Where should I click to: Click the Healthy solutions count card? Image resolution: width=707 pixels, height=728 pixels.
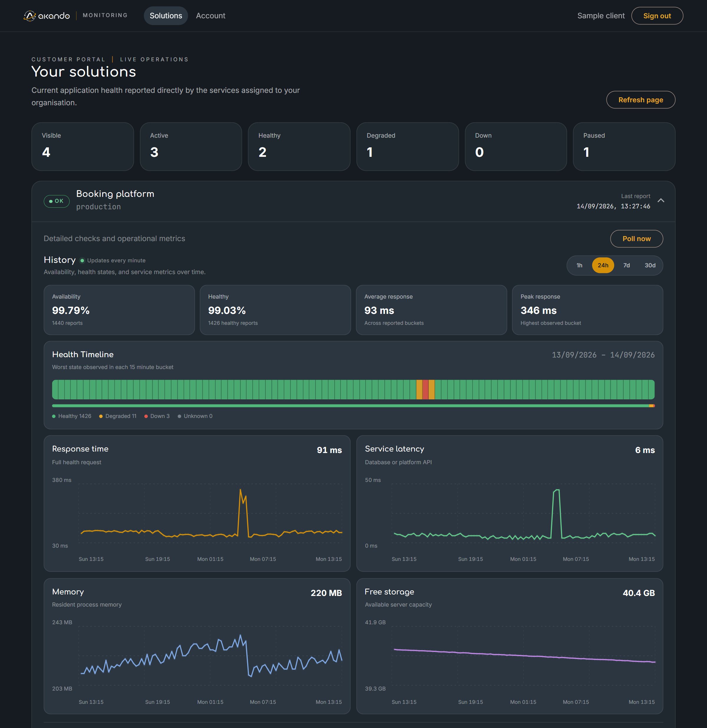click(299, 146)
